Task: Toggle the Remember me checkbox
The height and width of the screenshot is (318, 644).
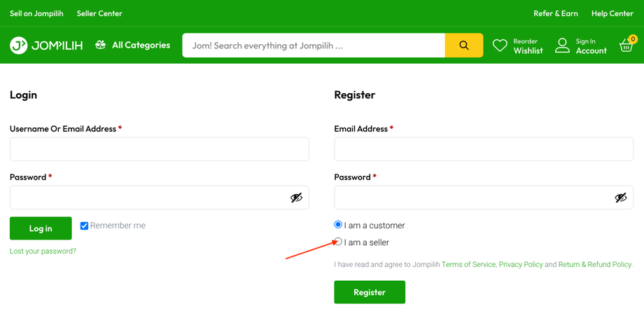Action: pos(84,226)
